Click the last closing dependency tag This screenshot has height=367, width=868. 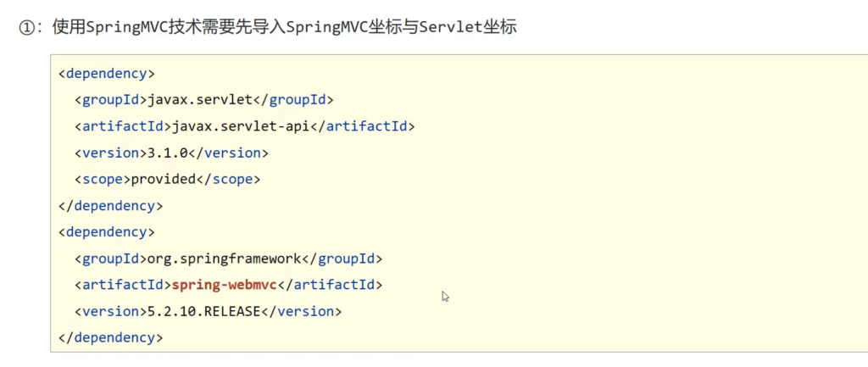pyautogui.click(x=110, y=337)
